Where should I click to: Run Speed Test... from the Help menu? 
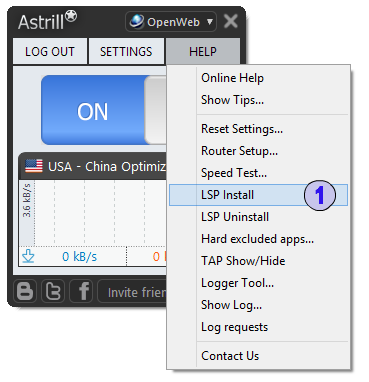click(258, 173)
